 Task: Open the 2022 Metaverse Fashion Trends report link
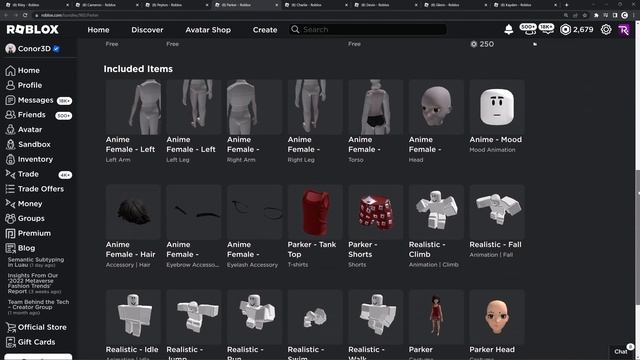click(34, 283)
